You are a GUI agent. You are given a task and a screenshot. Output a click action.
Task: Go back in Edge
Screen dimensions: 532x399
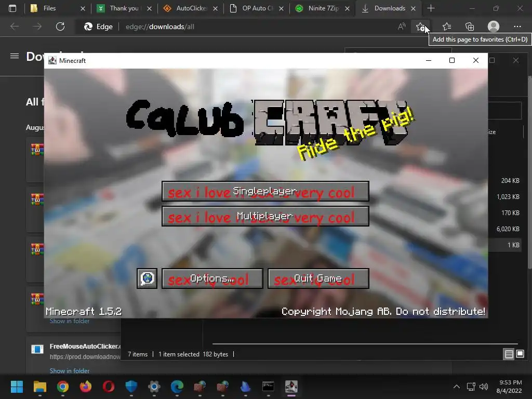15,26
